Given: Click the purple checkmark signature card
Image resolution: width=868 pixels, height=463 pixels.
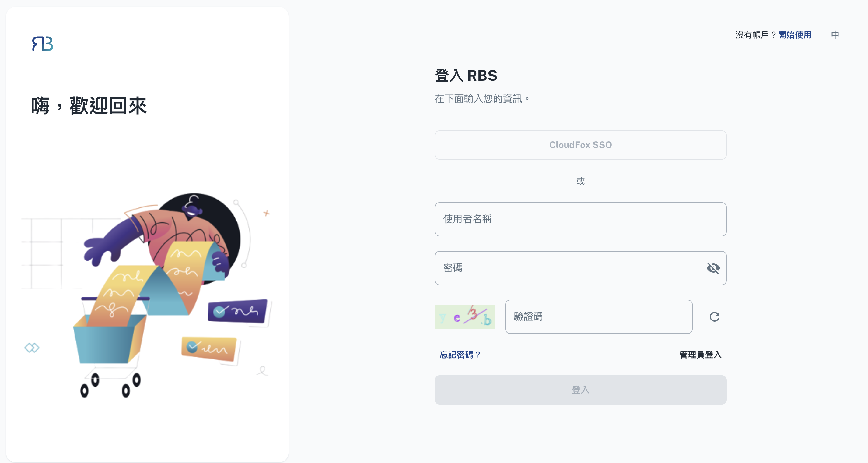Looking at the screenshot, I should coord(237,311).
